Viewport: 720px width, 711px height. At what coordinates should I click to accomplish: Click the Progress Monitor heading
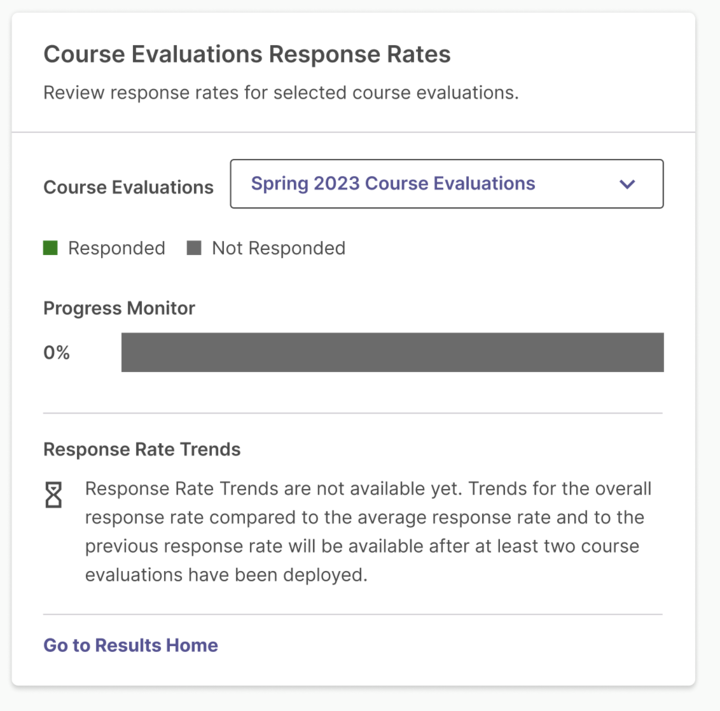(x=119, y=308)
